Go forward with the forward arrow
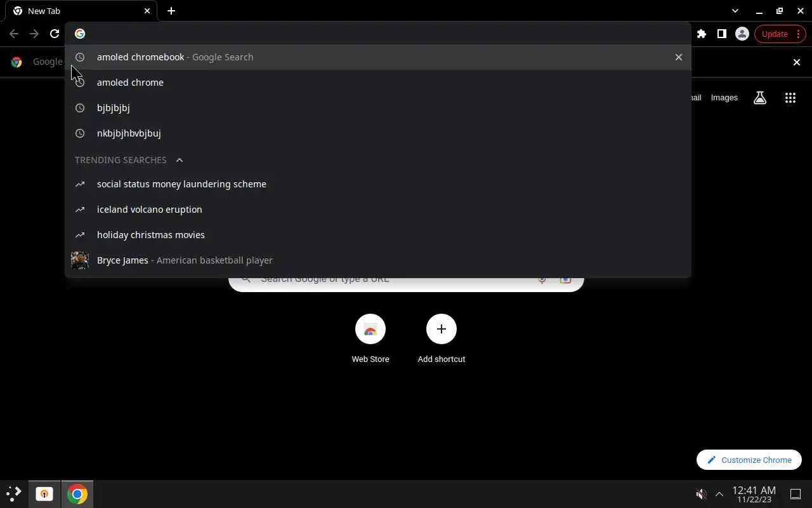The height and width of the screenshot is (508, 812). click(34, 34)
